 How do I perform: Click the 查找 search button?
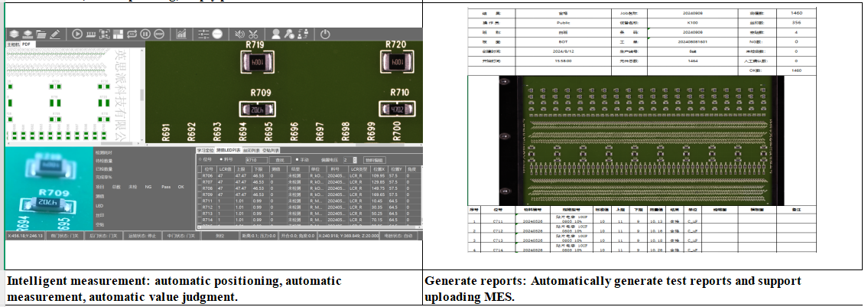(279, 159)
